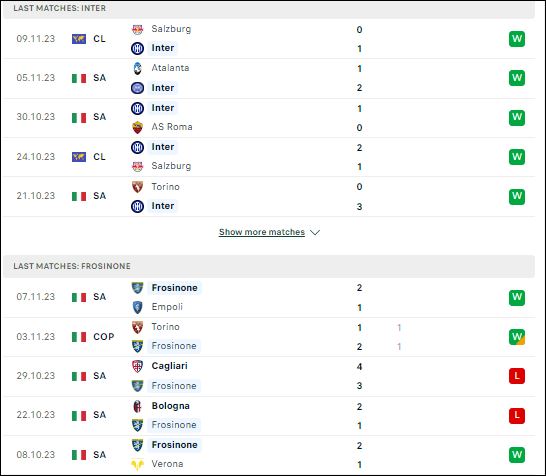This screenshot has width=546, height=476.
Task: Click the W badge with orange corner
Action: (x=517, y=337)
